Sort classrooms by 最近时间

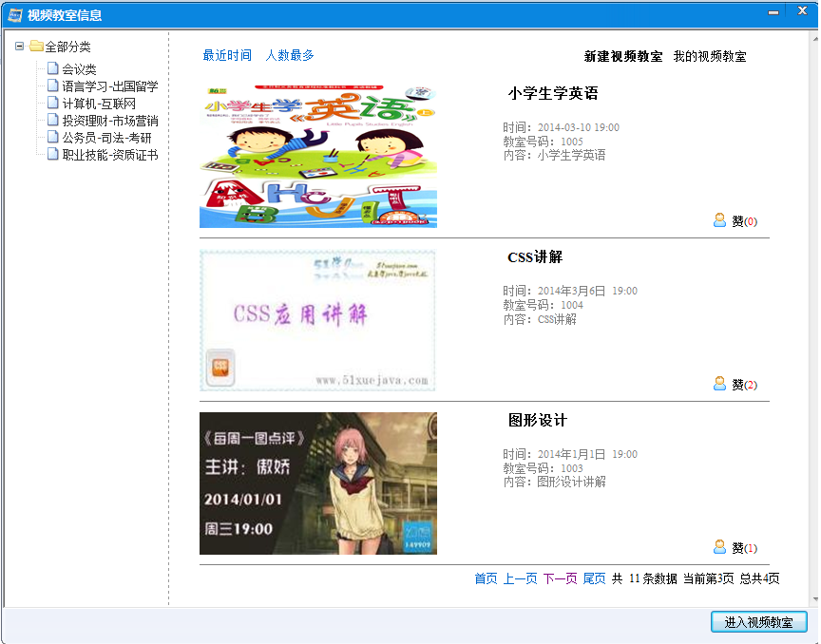227,56
